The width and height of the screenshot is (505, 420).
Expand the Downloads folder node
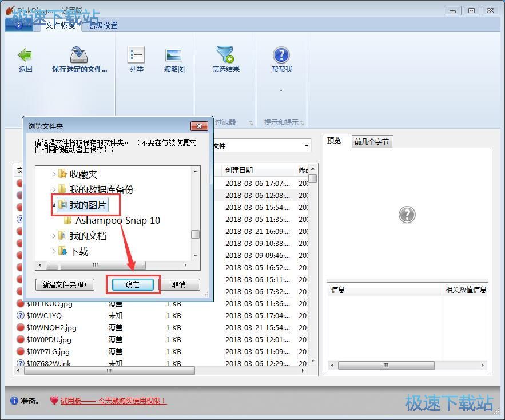click(x=54, y=251)
